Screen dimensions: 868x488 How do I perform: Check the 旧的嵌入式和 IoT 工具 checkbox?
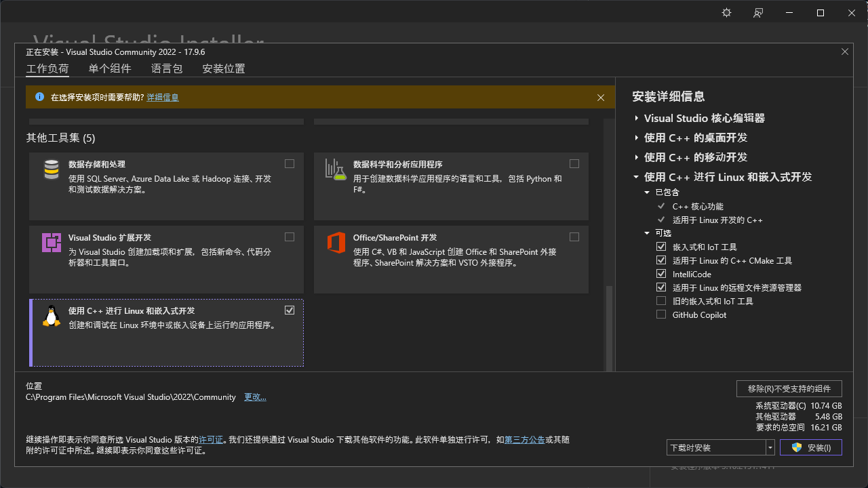[x=661, y=301]
